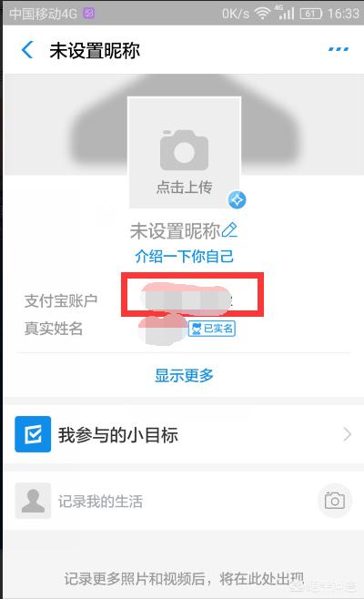364x599 pixels.
Task: Tap the blue back arrow icon
Action: 27,50
